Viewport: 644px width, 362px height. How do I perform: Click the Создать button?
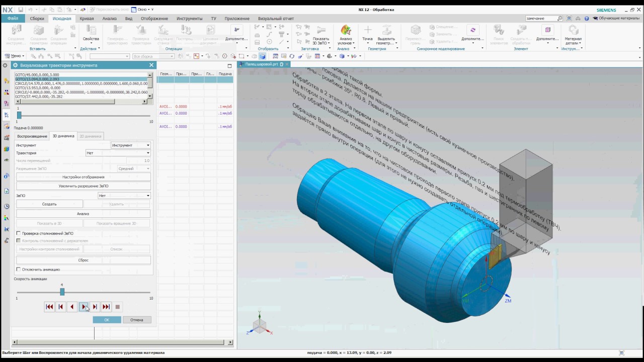49,204
